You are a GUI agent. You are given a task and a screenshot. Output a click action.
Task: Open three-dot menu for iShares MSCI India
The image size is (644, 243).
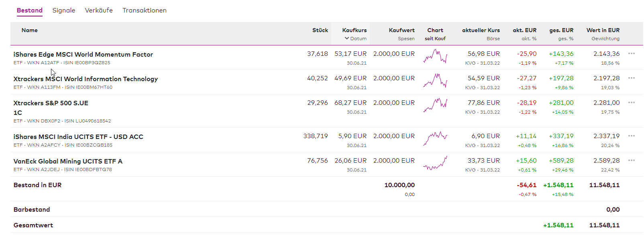pyautogui.click(x=631, y=136)
